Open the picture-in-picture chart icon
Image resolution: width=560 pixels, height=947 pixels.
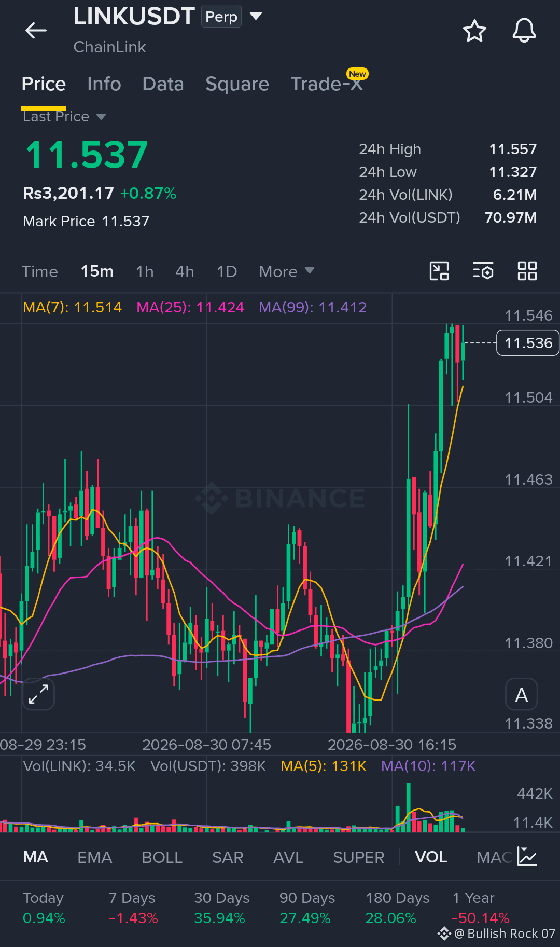[439, 271]
